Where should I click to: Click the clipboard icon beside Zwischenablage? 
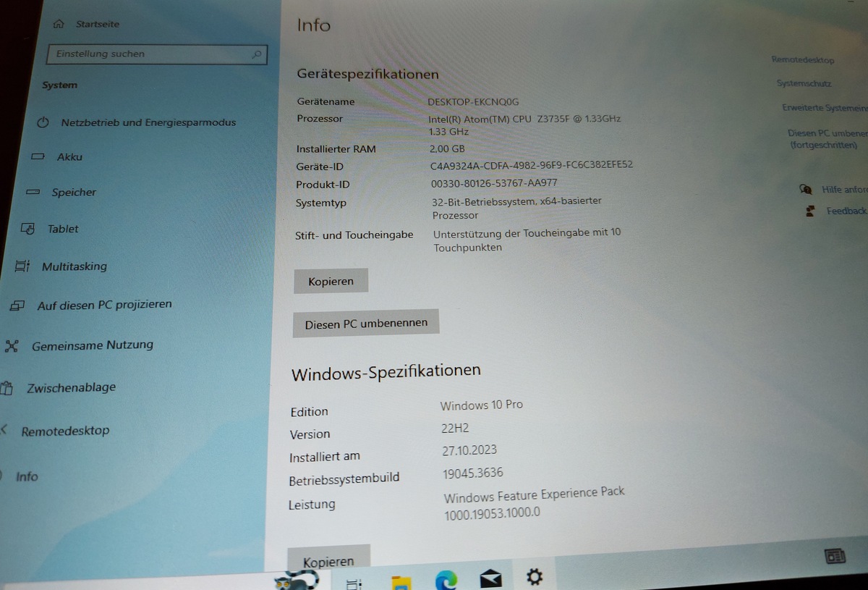coord(7,388)
